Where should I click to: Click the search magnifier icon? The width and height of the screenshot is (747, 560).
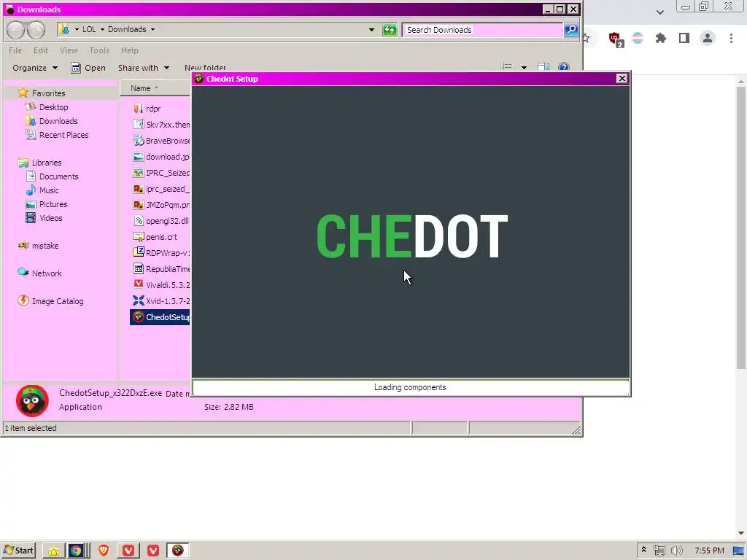point(570,30)
